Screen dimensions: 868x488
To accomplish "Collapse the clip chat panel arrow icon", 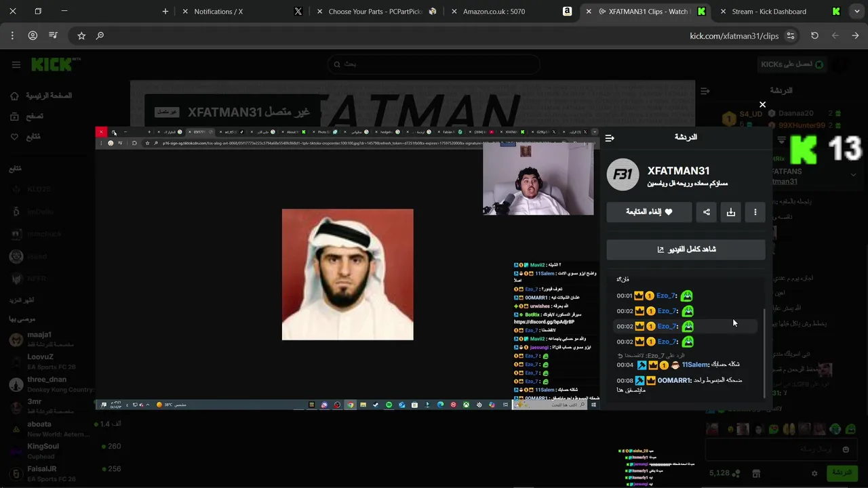I will click(610, 138).
